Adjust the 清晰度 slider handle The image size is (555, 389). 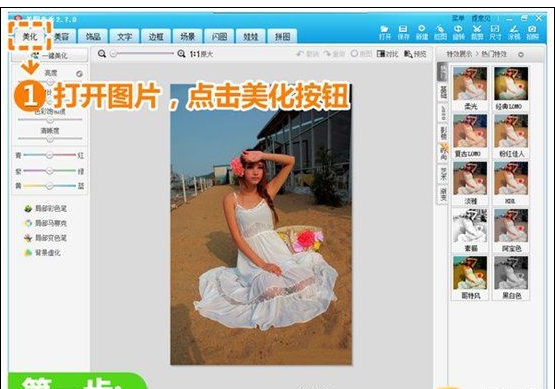click(50, 139)
